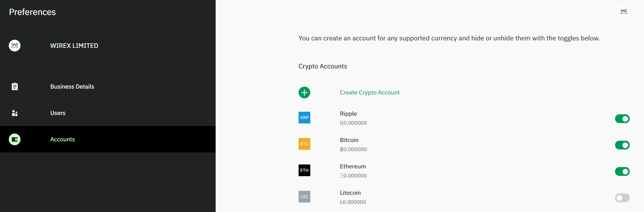
Task: Open the Ripple account row
Action: pyautogui.click(x=464, y=118)
